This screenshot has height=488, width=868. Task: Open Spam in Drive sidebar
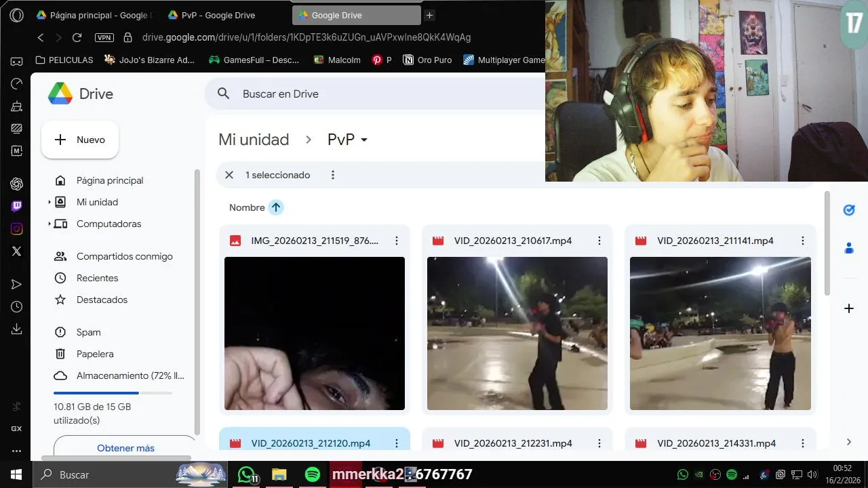point(89,332)
